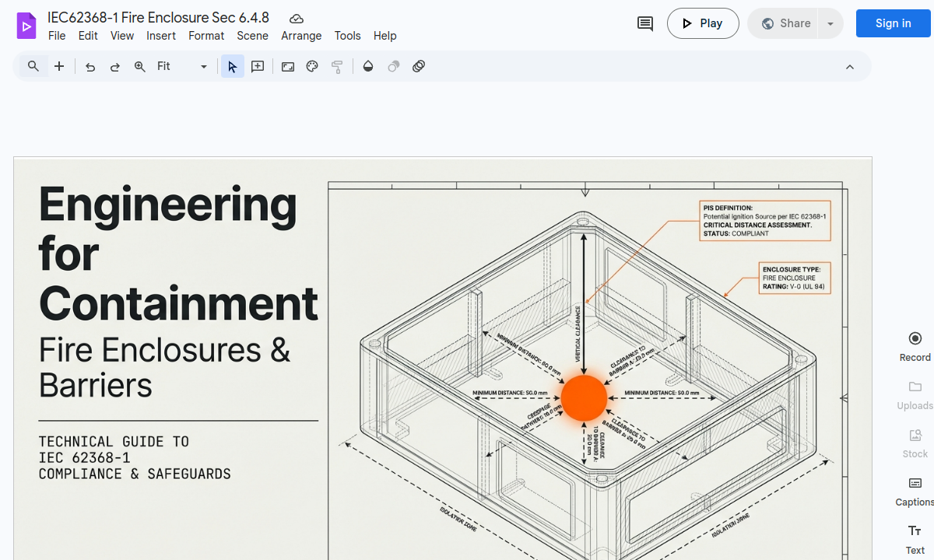Open the zoom search tool
The height and width of the screenshot is (560, 934).
click(33, 66)
